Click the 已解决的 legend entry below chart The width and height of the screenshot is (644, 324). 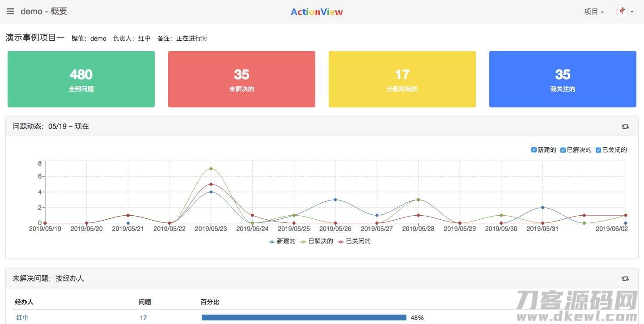[317, 241]
